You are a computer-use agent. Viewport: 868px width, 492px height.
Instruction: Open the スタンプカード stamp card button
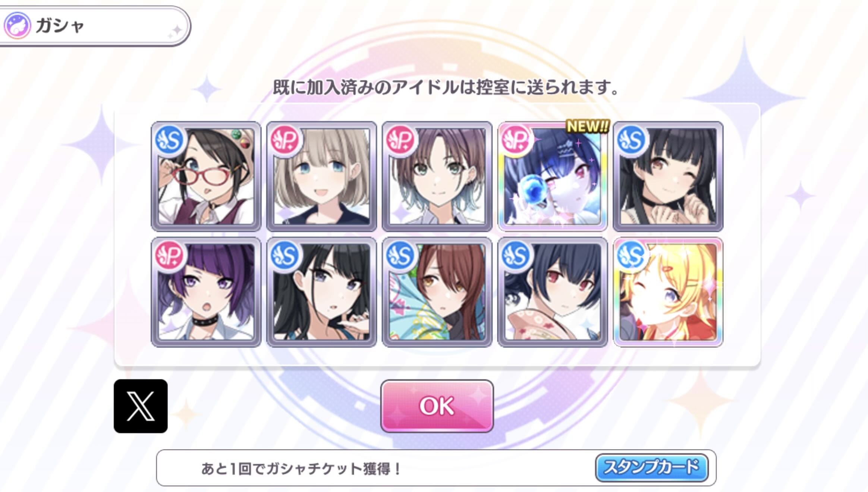[x=651, y=467]
